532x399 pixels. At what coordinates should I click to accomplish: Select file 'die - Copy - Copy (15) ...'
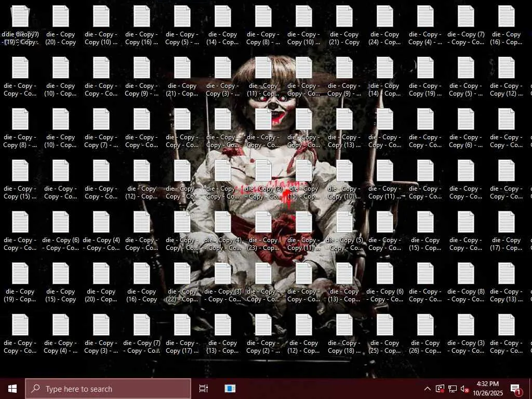(20, 180)
